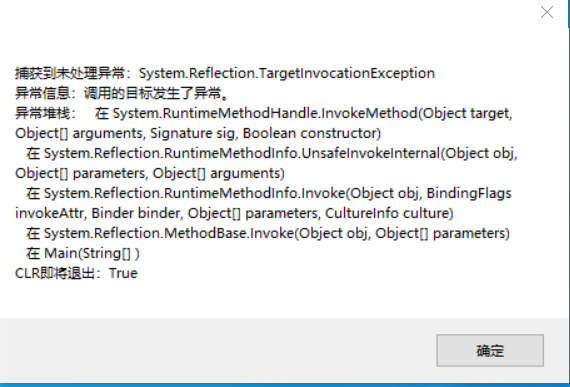This screenshot has height=387, width=570.
Task: Select the 异常信息 message line
Action: point(123,93)
